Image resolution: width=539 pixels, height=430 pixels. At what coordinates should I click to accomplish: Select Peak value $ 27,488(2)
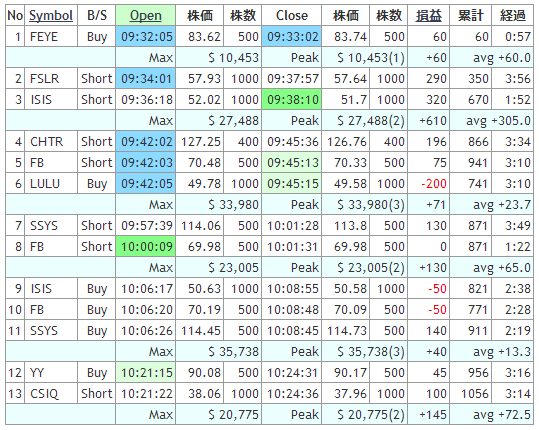tap(371, 121)
